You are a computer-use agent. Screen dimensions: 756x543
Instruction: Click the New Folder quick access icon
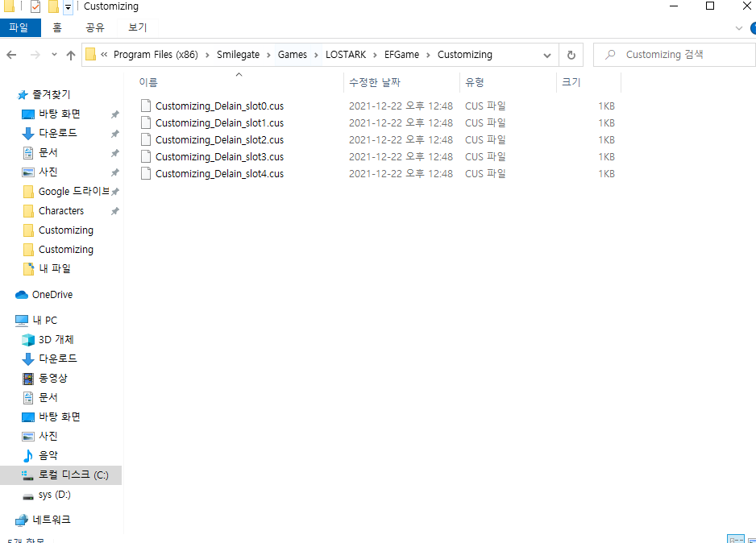pos(53,7)
